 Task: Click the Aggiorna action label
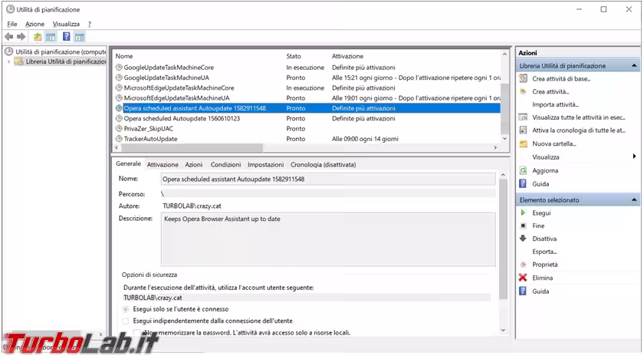click(x=545, y=170)
